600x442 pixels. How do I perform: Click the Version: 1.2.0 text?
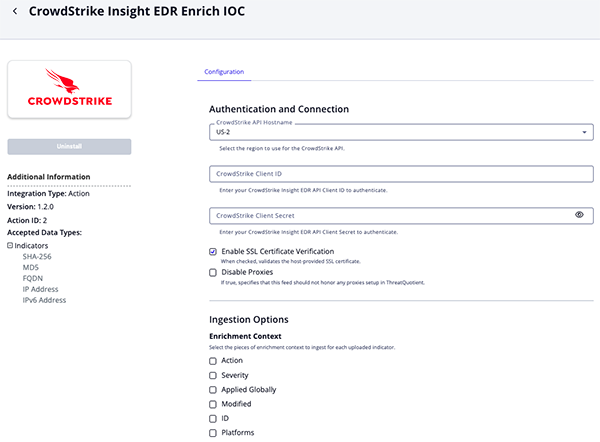tap(30, 207)
